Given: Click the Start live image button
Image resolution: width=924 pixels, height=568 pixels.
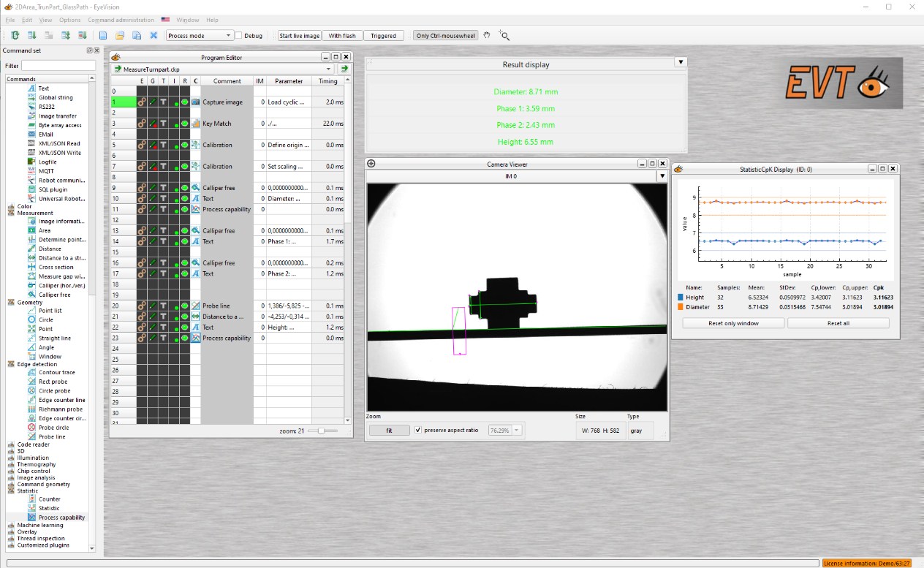Looking at the screenshot, I should coord(299,35).
